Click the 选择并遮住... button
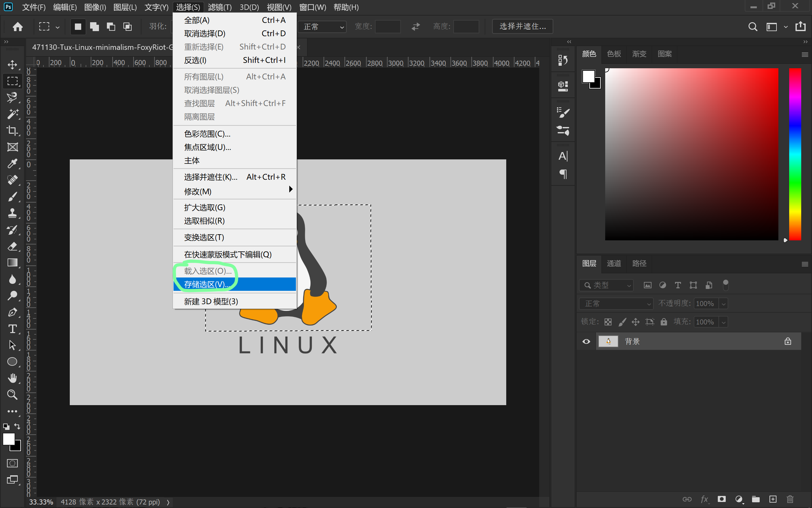 point(522,26)
